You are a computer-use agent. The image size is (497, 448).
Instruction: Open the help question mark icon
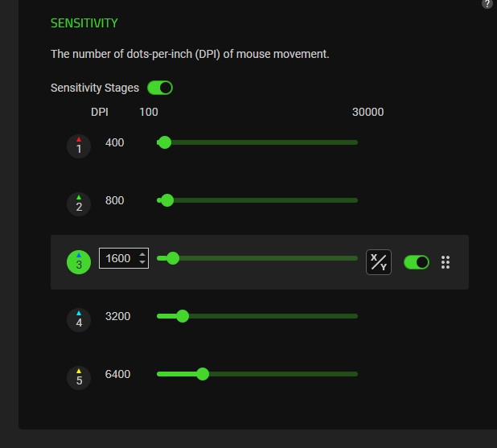click(x=487, y=3)
